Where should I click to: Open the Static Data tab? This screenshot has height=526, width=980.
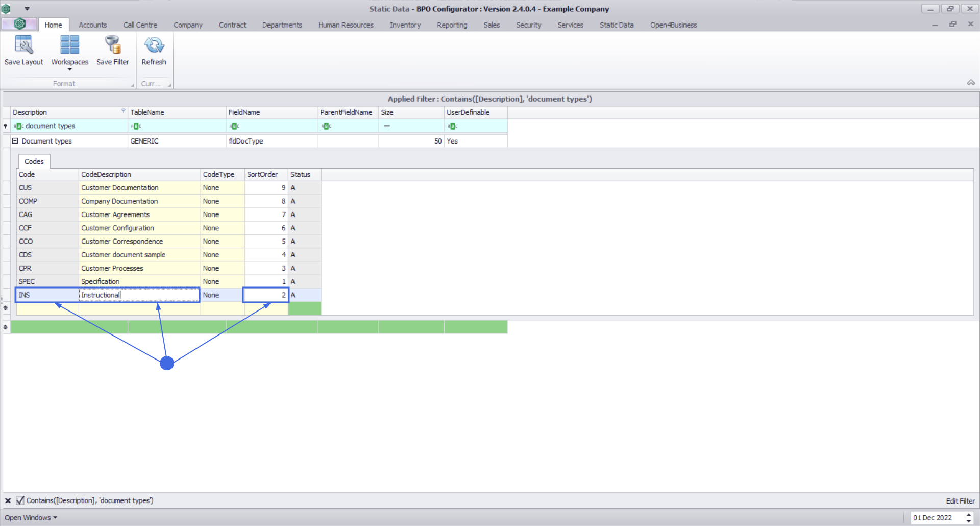pyautogui.click(x=617, y=25)
